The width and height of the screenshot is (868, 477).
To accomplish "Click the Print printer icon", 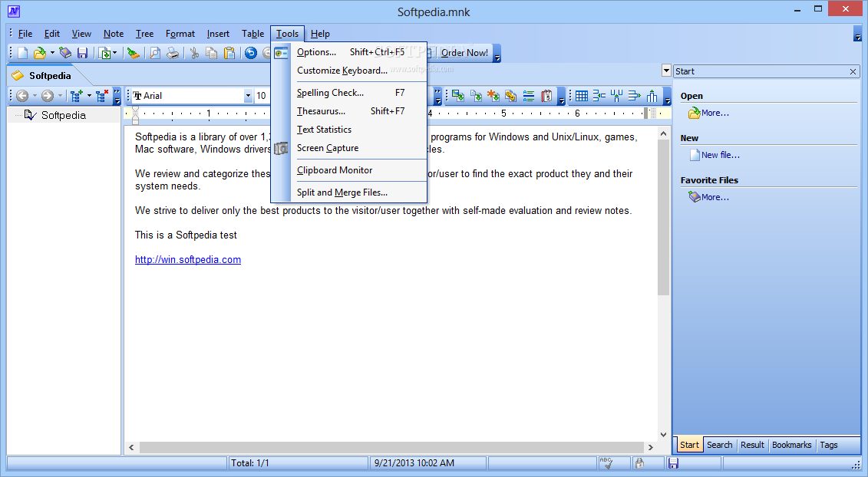I will (x=173, y=53).
